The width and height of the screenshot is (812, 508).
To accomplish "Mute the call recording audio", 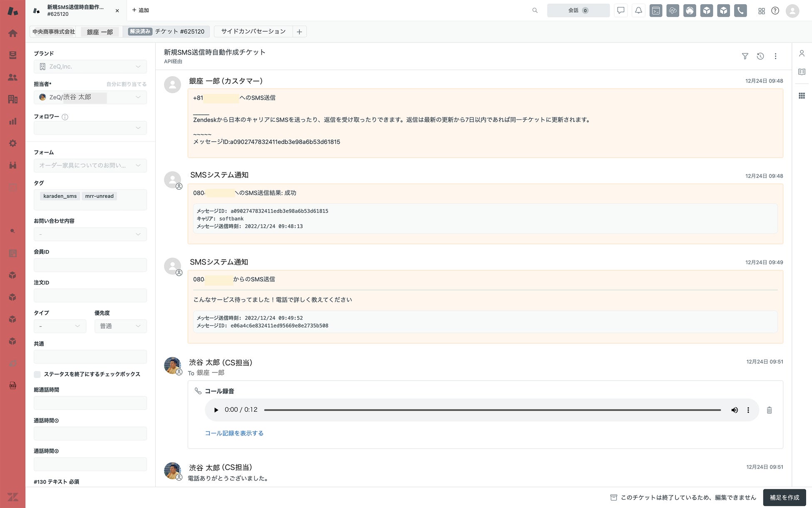I will (x=734, y=410).
